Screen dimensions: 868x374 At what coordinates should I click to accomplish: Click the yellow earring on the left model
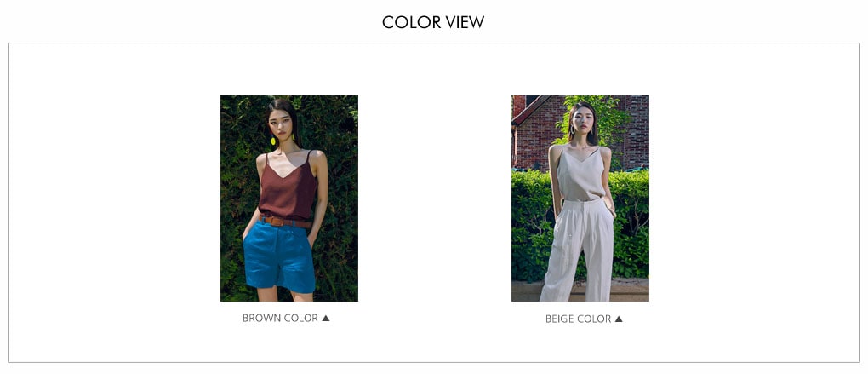pyautogui.click(x=273, y=141)
